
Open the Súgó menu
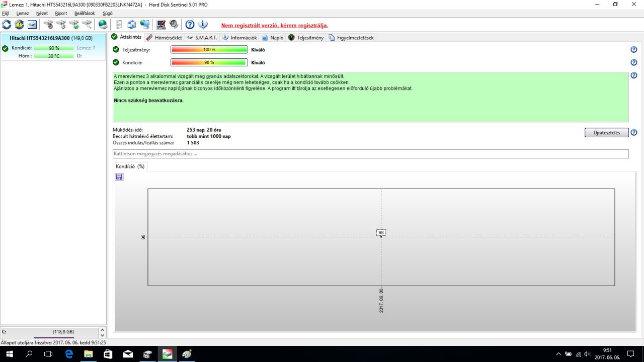tap(107, 13)
